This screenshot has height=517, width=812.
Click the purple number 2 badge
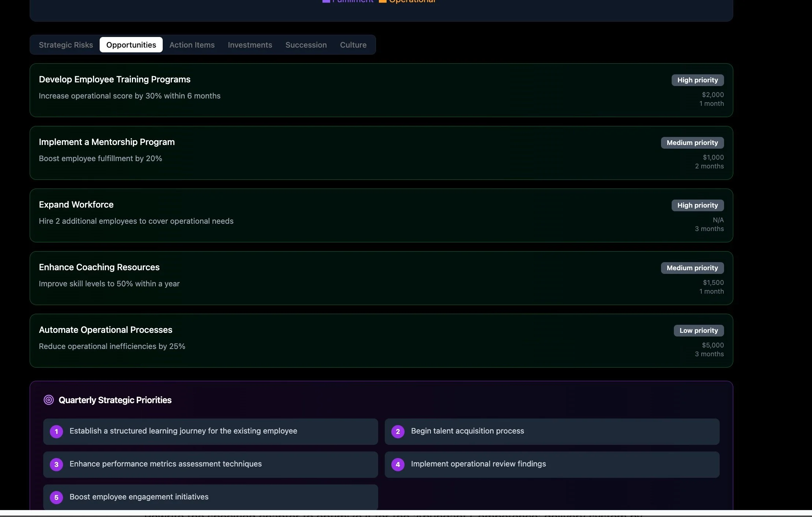[398, 432]
